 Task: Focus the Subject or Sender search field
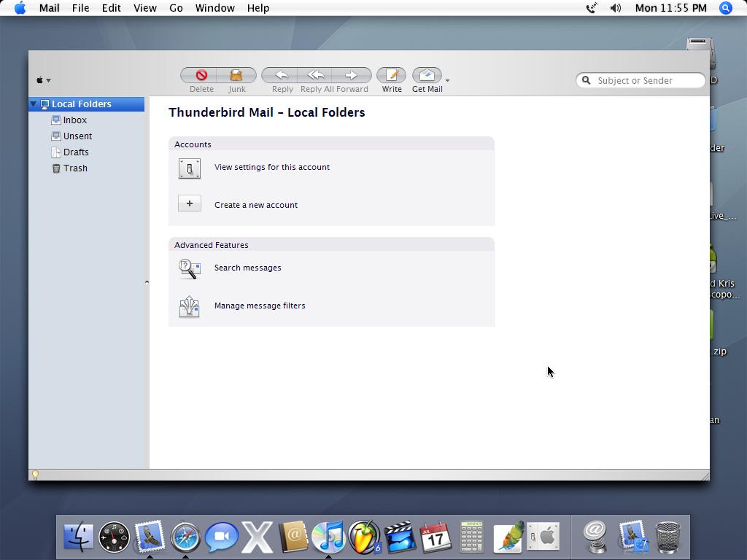(640, 80)
